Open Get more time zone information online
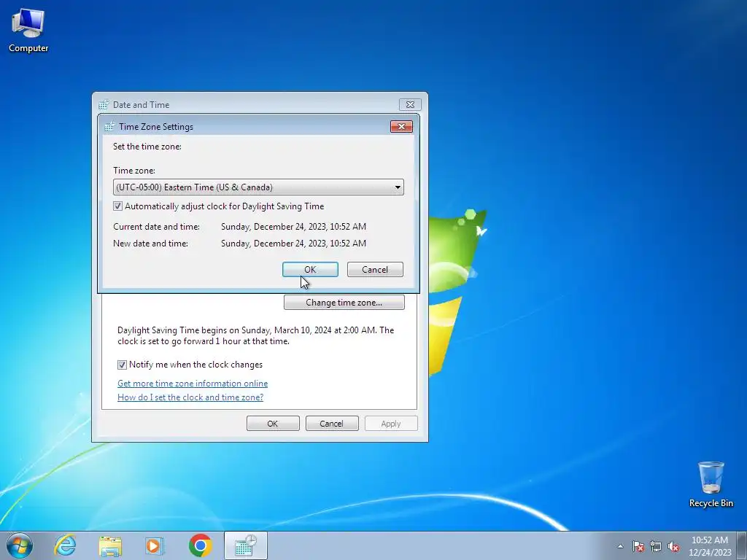Image resolution: width=747 pixels, height=560 pixels. click(193, 384)
